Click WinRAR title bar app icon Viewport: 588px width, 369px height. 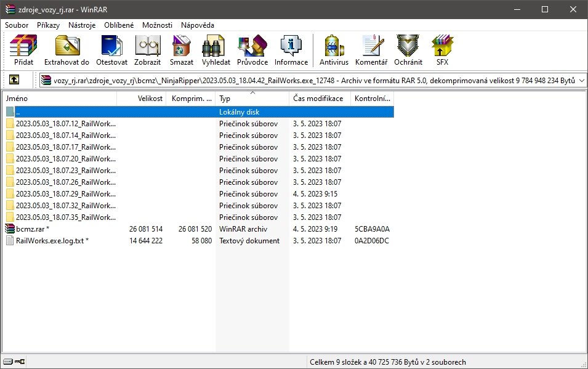click(10, 9)
